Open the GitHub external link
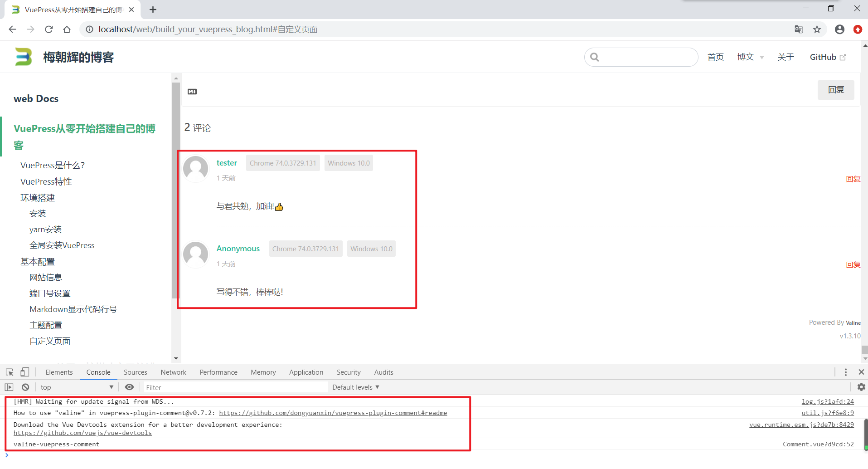The image size is (868, 469). point(828,57)
